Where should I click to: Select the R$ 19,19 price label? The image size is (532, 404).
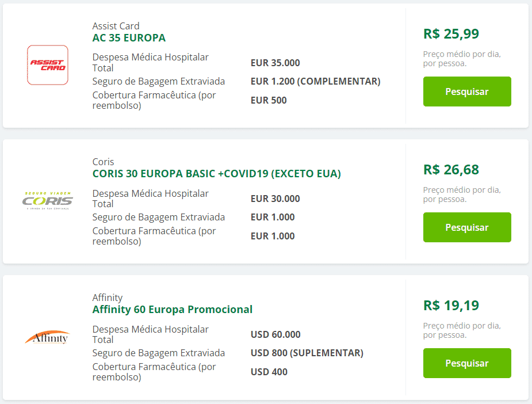(450, 306)
